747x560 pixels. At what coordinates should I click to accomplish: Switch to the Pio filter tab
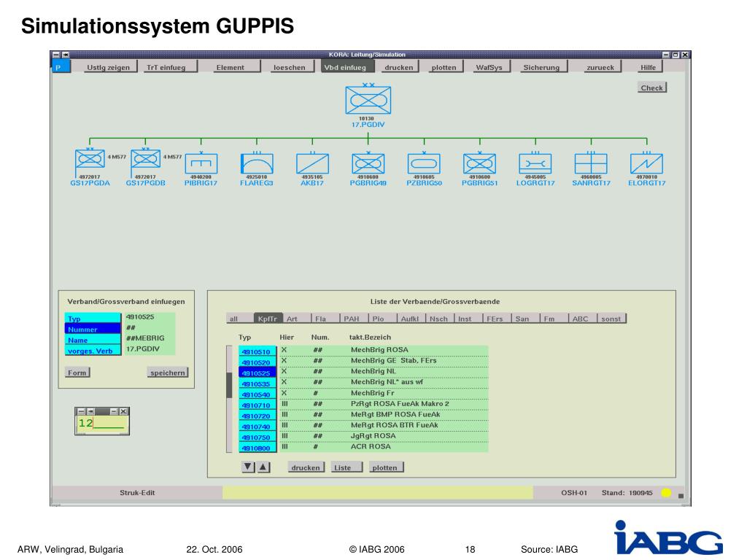click(x=382, y=319)
